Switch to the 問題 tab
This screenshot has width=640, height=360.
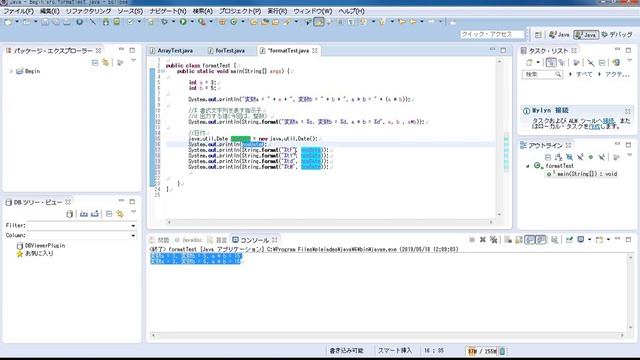coord(159,240)
